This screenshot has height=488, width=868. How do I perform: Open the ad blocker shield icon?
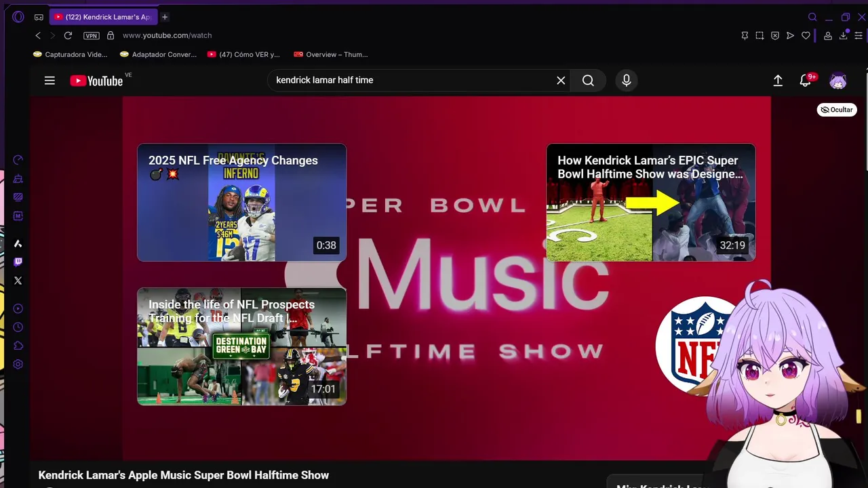(x=775, y=35)
